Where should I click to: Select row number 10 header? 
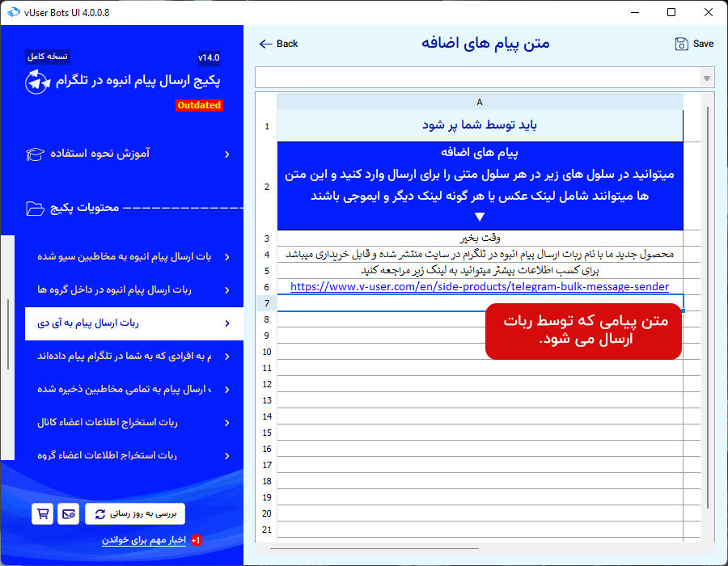(x=266, y=352)
